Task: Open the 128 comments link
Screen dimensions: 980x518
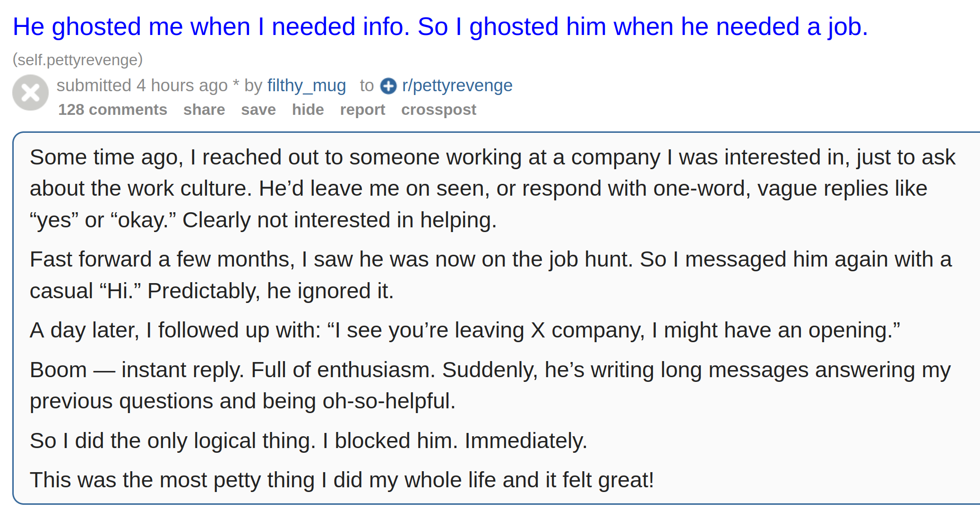Action: coord(112,110)
